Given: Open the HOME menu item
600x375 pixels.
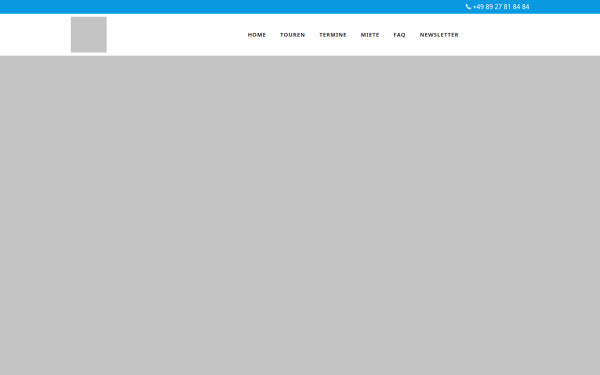Looking at the screenshot, I should (x=257, y=35).
